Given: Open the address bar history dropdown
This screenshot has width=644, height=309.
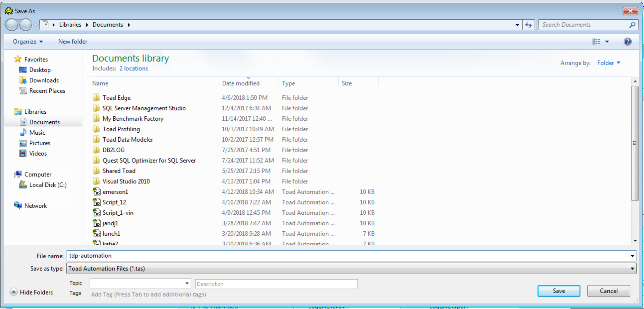Looking at the screenshot, I should tap(517, 25).
